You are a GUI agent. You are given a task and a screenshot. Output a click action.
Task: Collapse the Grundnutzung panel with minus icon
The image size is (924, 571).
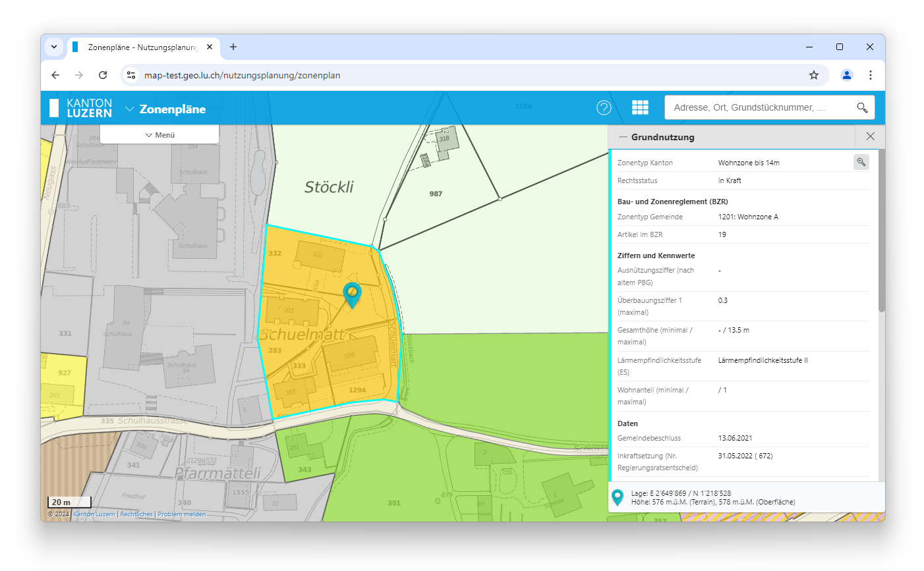coord(623,137)
